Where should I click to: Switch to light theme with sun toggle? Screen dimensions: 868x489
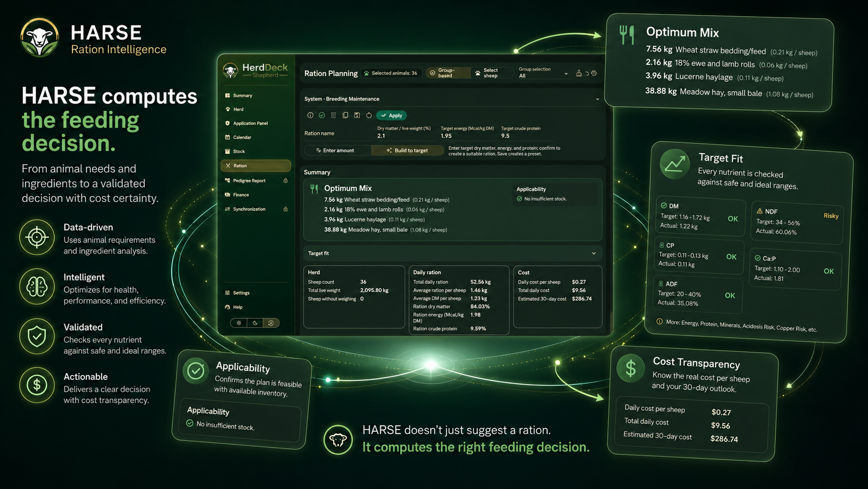tap(239, 323)
